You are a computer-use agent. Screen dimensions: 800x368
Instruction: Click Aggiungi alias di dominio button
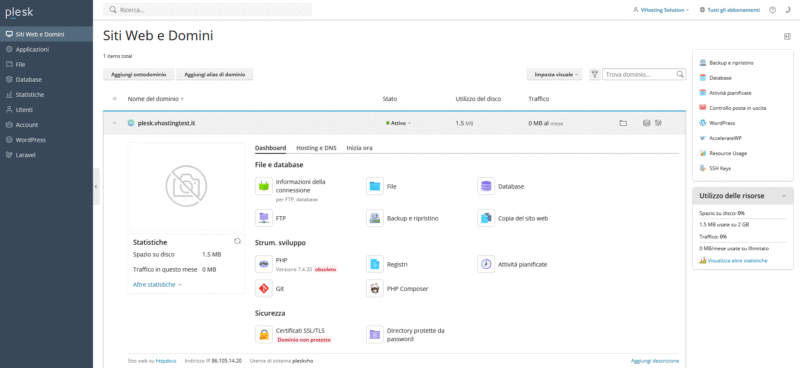215,75
